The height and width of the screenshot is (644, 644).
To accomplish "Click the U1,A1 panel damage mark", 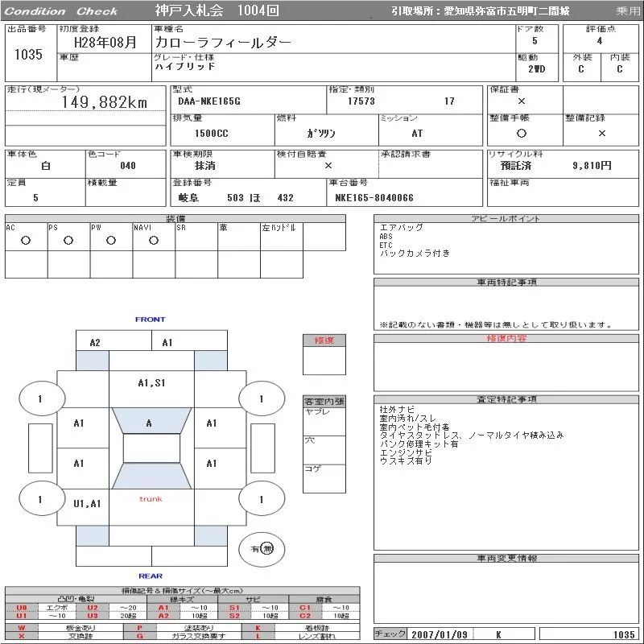I will point(87,504).
